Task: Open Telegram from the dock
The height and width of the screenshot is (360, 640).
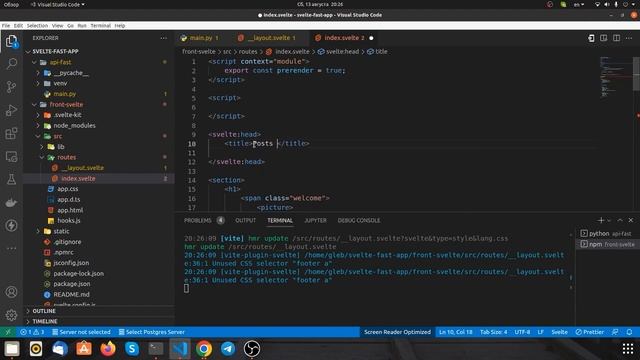Action: pos(228,349)
